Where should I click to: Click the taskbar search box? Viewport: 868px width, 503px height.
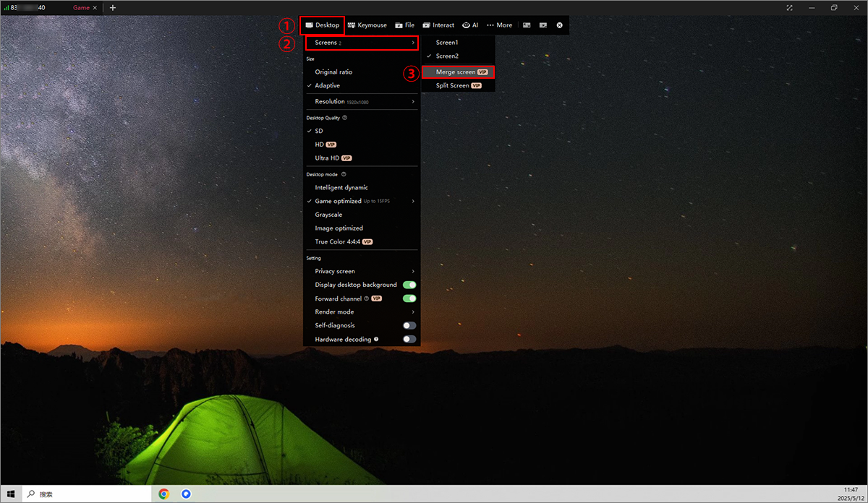tap(88, 494)
